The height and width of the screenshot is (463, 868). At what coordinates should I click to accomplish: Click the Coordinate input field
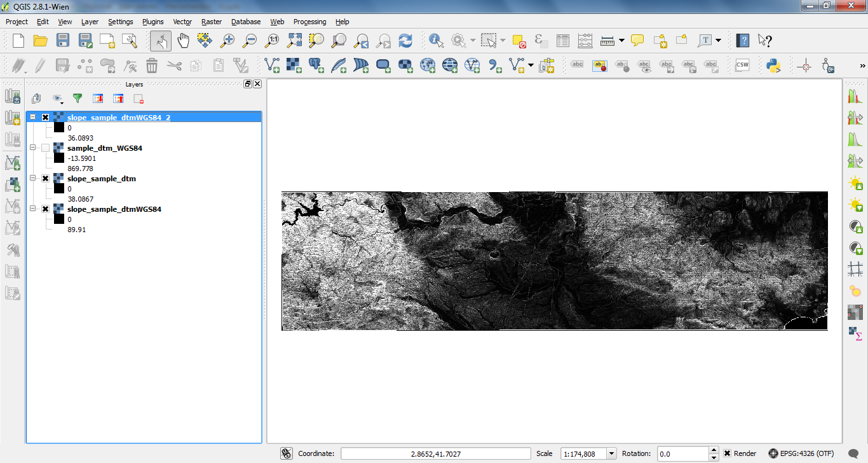pyautogui.click(x=435, y=453)
